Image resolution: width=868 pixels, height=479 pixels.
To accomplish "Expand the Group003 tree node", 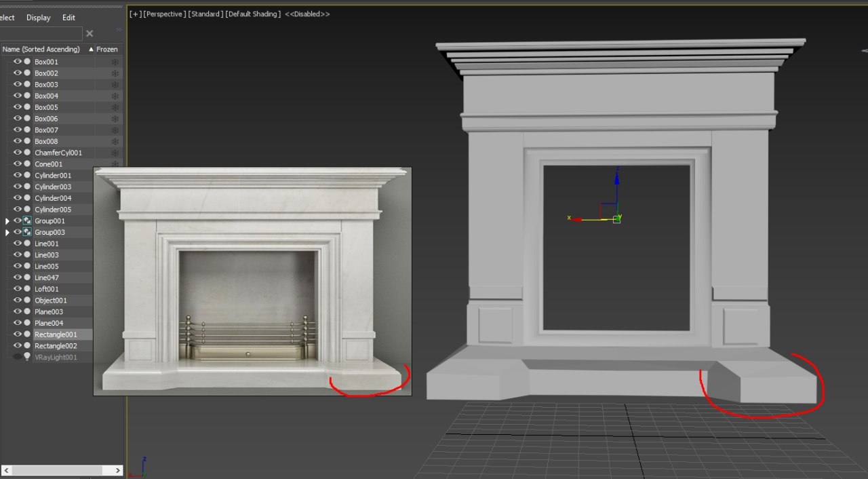I will [x=7, y=232].
